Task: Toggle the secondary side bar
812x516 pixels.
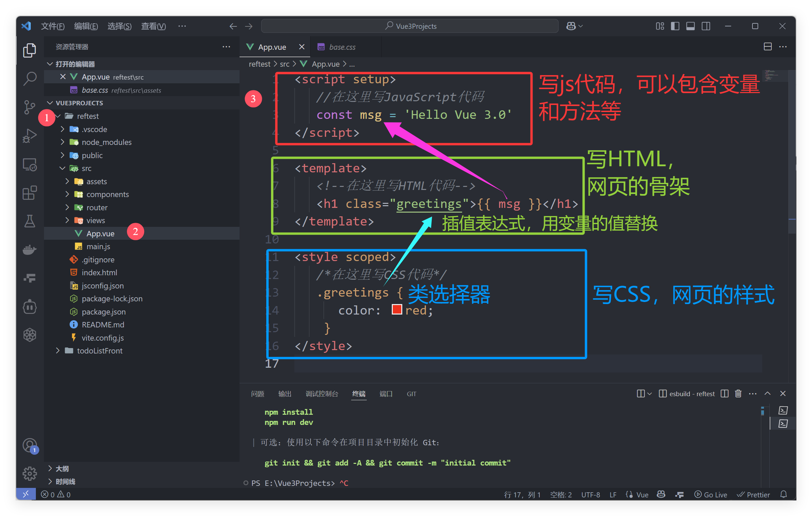Action: click(x=706, y=26)
